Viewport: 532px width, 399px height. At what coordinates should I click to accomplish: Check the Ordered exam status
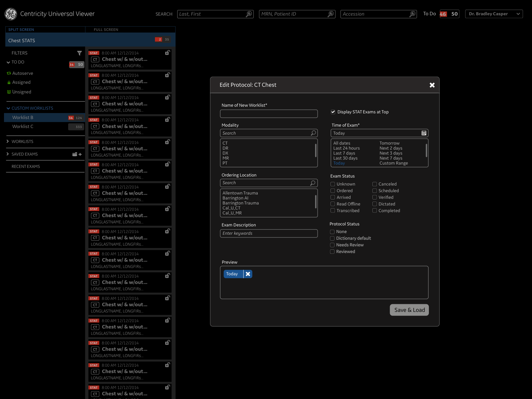coord(332,191)
